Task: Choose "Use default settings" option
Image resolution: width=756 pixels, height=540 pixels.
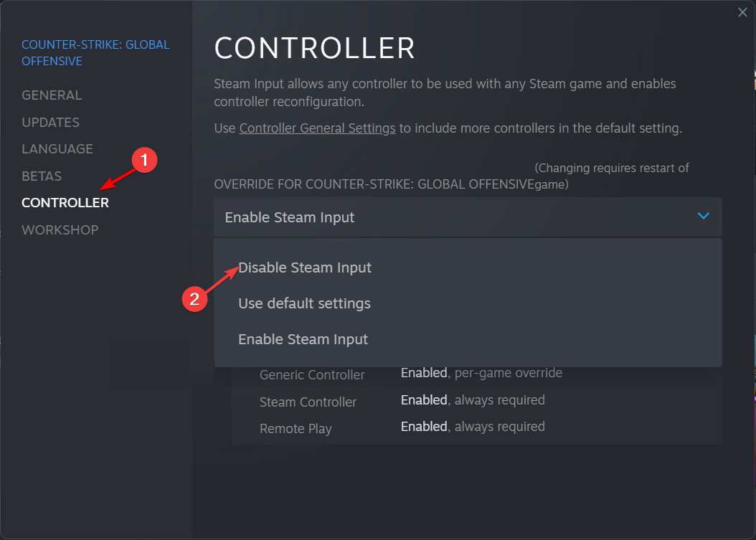Action: [x=304, y=303]
